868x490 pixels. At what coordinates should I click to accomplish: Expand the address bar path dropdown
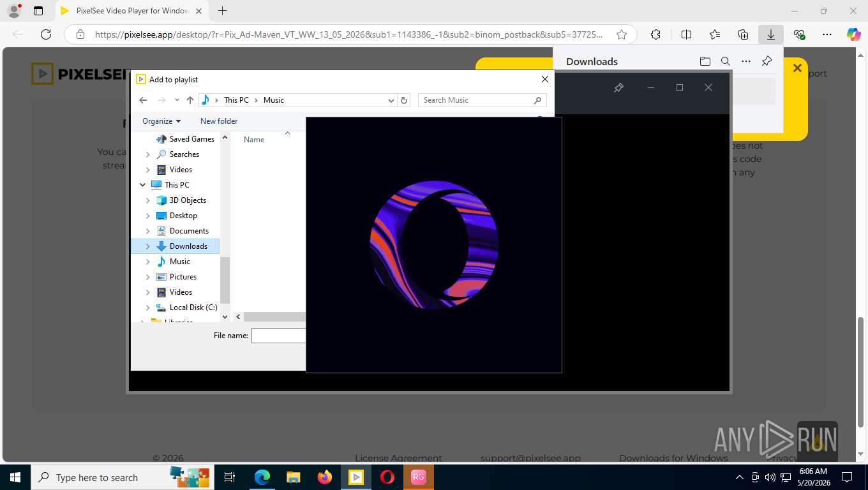(391, 100)
